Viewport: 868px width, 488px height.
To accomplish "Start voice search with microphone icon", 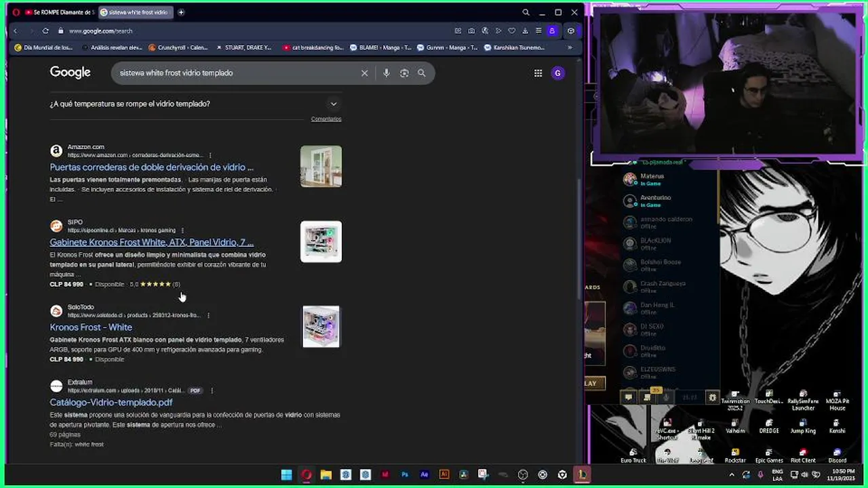I will (x=386, y=73).
